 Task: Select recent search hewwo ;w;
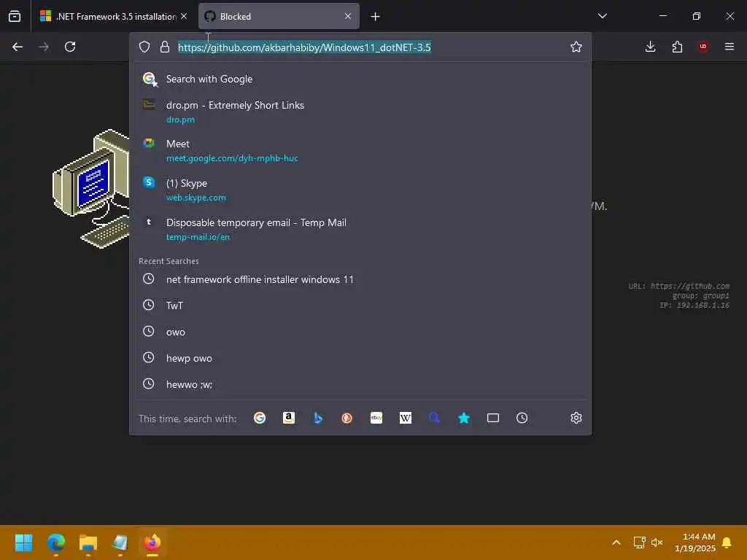(x=360, y=384)
